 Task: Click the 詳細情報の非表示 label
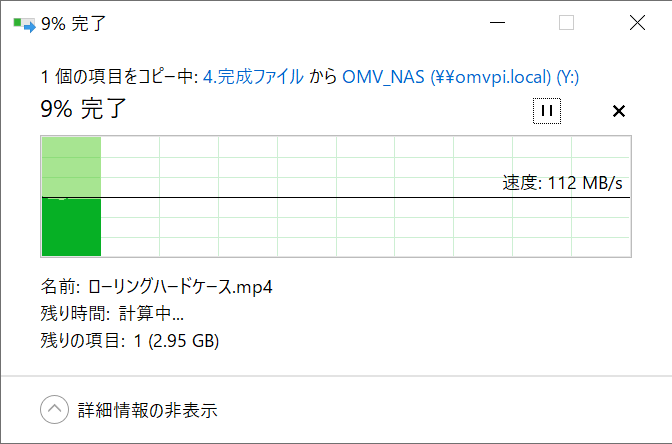pyautogui.click(x=147, y=410)
